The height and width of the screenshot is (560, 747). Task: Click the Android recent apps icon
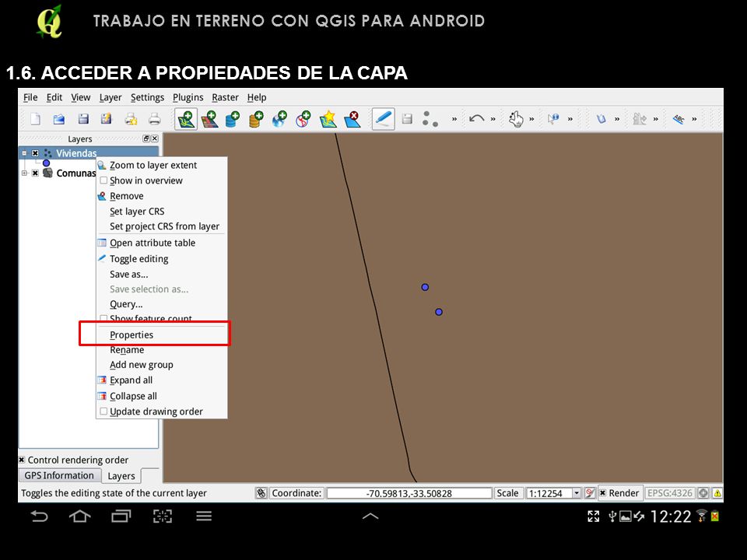click(121, 516)
